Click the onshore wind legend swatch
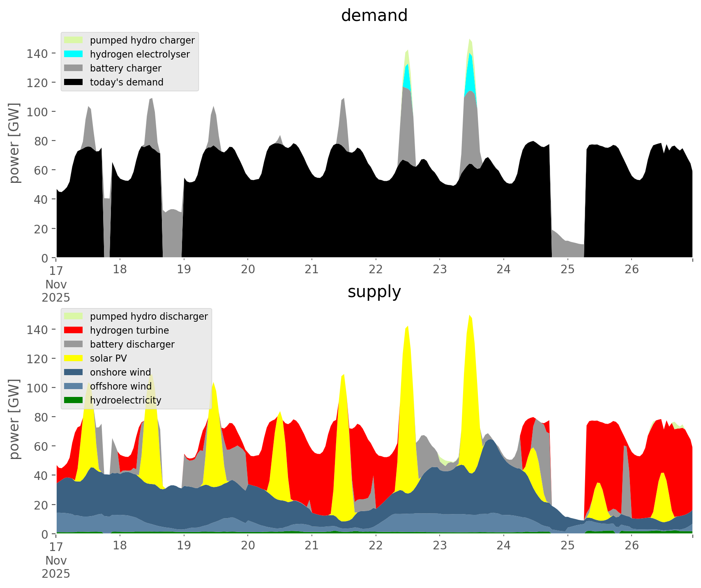Viewport: 701px width, 588px height. (74, 372)
